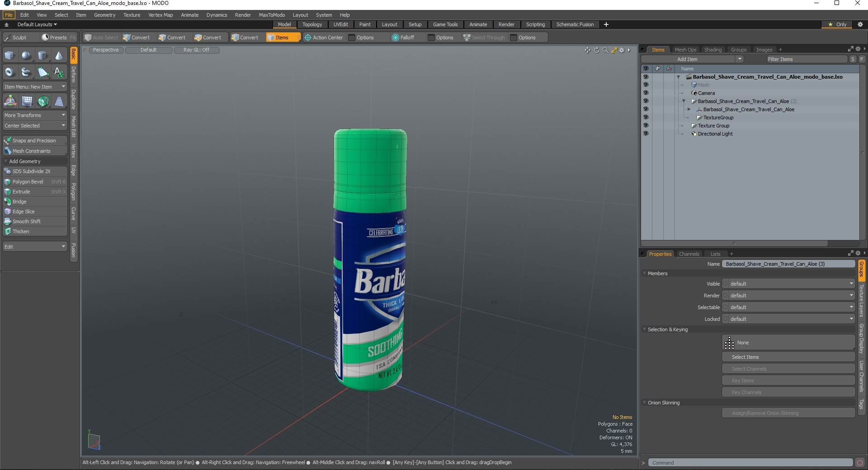Open the Selectable default dropdown
The image size is (868, 470).
[x=788, y=307]
